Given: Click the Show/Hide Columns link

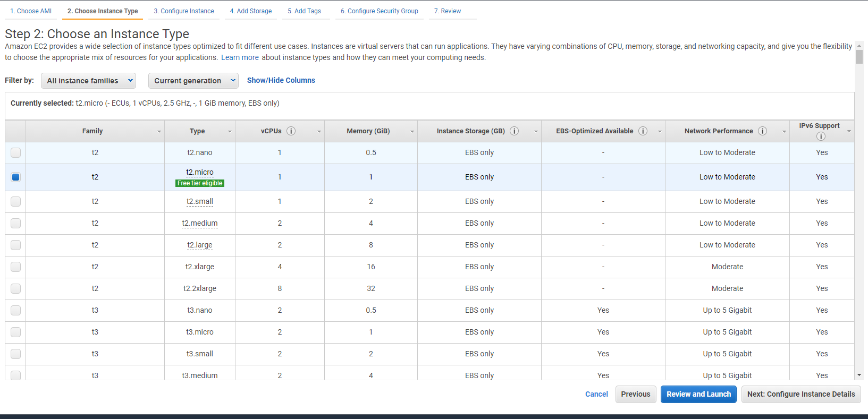Looking at the screenshot, I should (x=281, y=80).
